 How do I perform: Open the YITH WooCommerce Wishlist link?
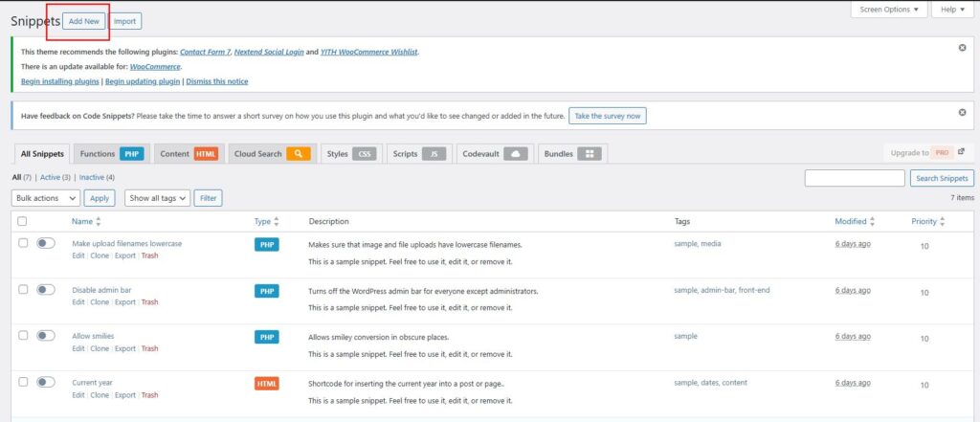[x=369, y=52]
